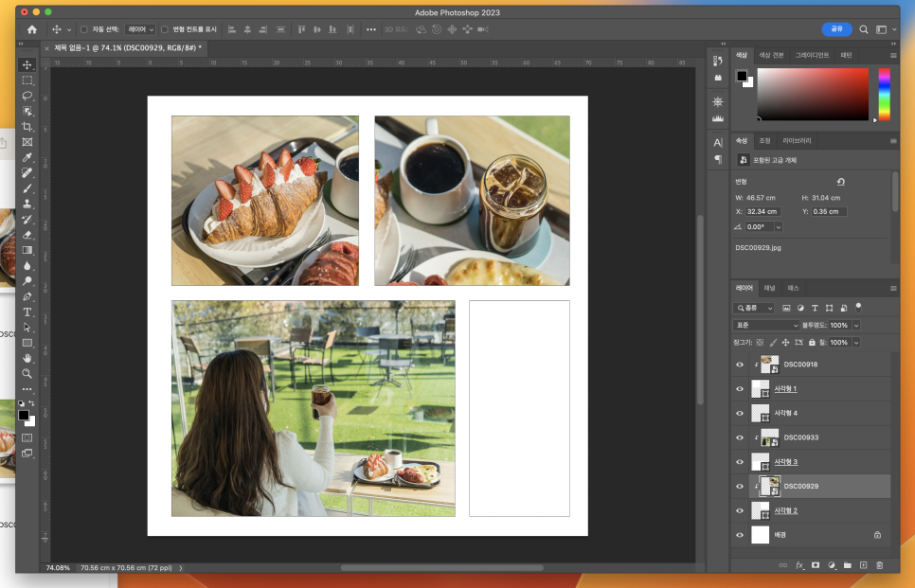Image resolution: width=915 pixels, height=588 pixels.
Task: Select the Dodge tool
Action: click(27, 281)
